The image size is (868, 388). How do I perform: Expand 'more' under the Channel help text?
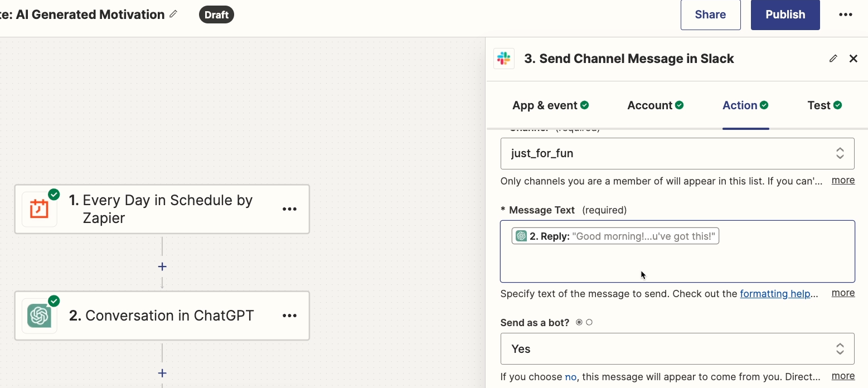pos(843,180)
